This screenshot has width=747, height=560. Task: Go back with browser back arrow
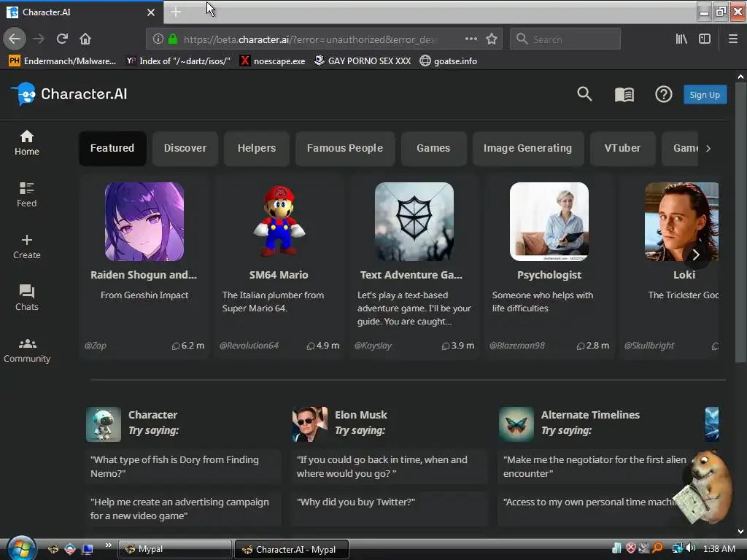(x=15, y=39)
